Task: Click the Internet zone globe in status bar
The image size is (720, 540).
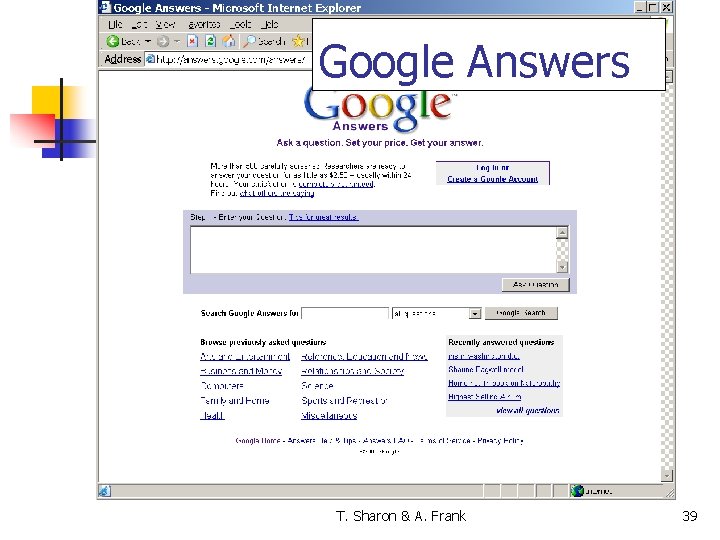Action: point(577,491)
